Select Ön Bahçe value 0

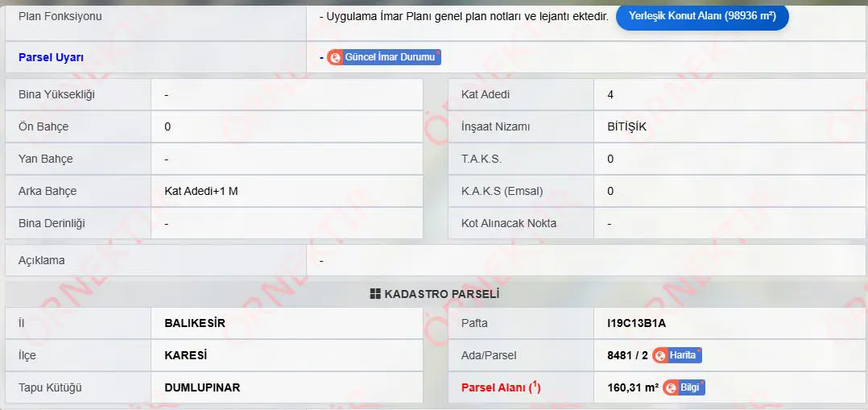167,126
